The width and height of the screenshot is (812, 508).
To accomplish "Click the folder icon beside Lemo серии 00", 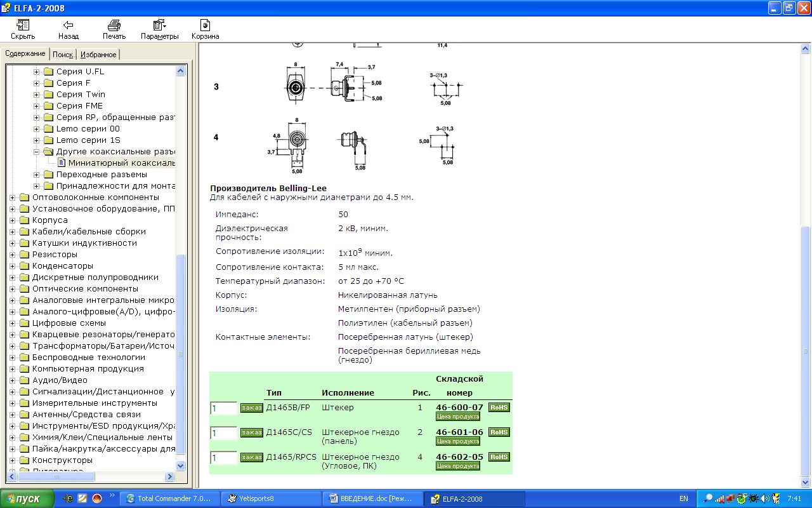I will (x=48, y=129).
